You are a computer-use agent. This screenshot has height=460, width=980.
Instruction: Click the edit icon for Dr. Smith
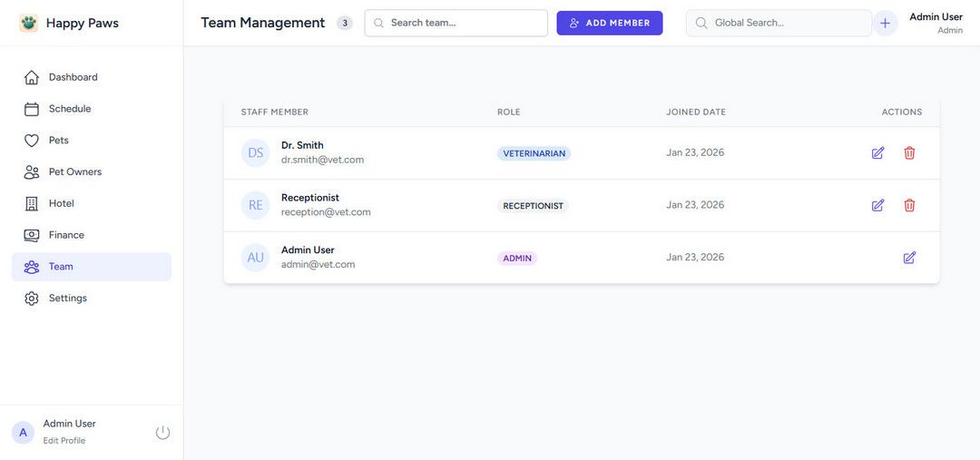[877, 153]
